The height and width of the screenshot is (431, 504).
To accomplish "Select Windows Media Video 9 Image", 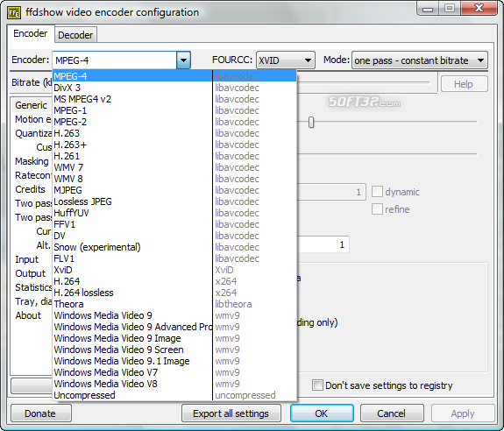I will [x=174, y=338].
